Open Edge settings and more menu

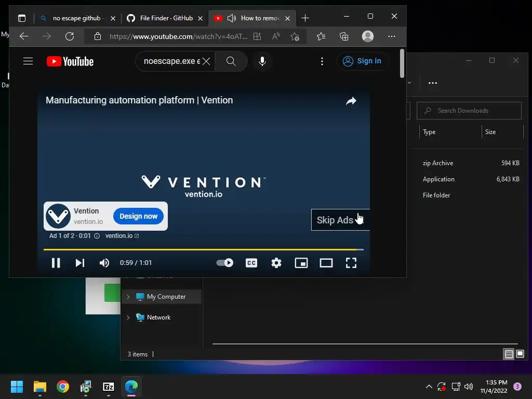(392, 36)
